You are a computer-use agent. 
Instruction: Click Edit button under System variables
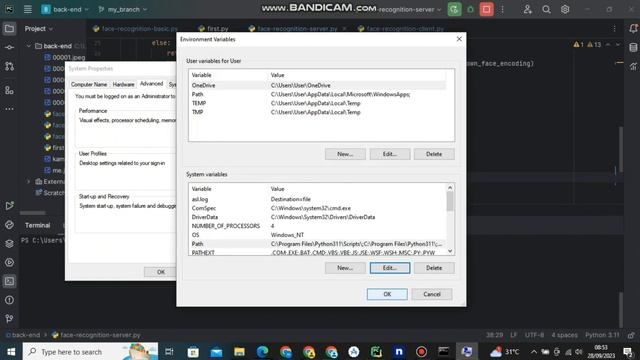(x=390, y=268)
